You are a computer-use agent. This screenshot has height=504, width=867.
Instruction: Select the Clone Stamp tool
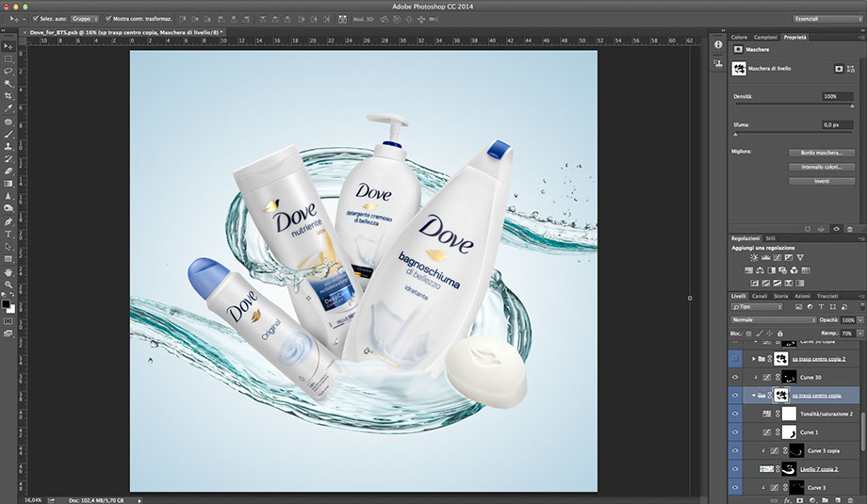point(8,146)
